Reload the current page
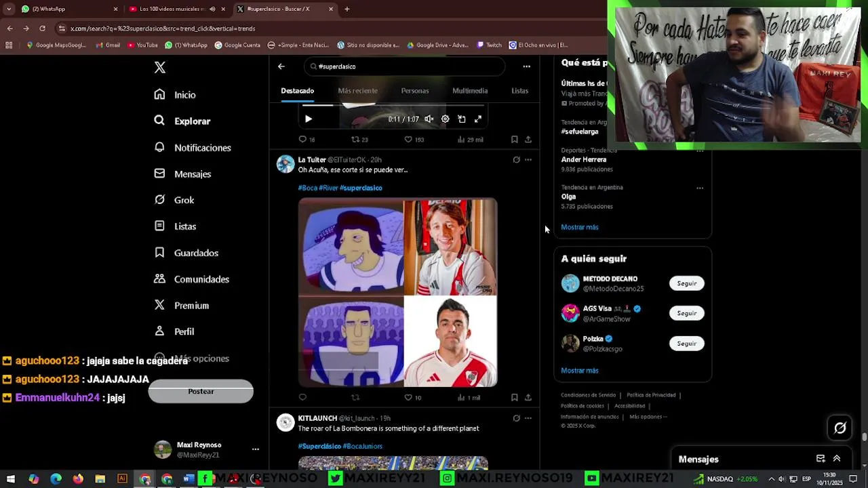The height and width of the screenshot is (488, 868). (x=42, y=28)
